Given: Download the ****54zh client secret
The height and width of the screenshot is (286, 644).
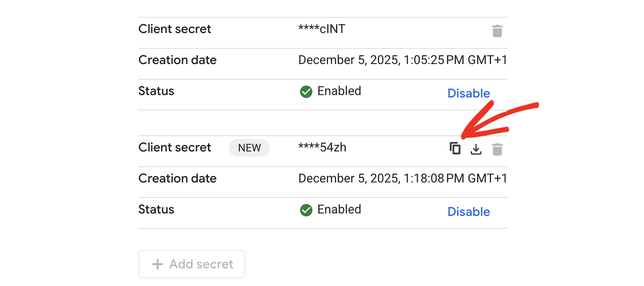Looking at the screenshot, I should tap(476, 149).
